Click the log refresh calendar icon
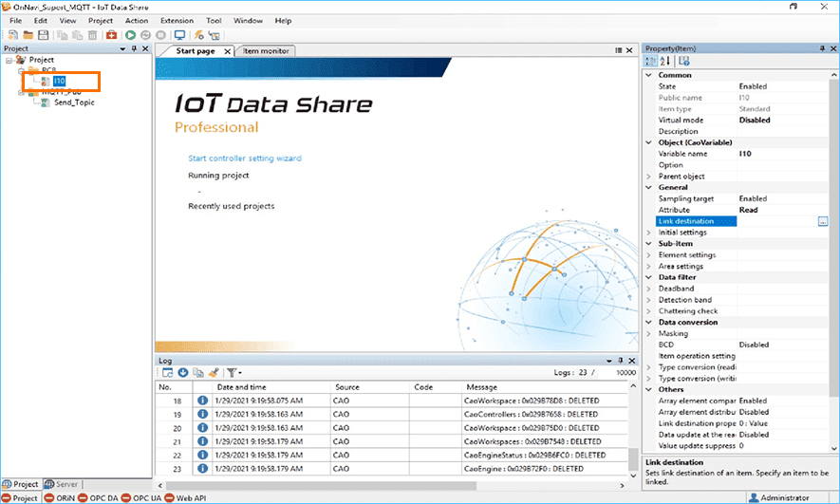The width and height of the screenshot is (840, 504). click(168, 372)
